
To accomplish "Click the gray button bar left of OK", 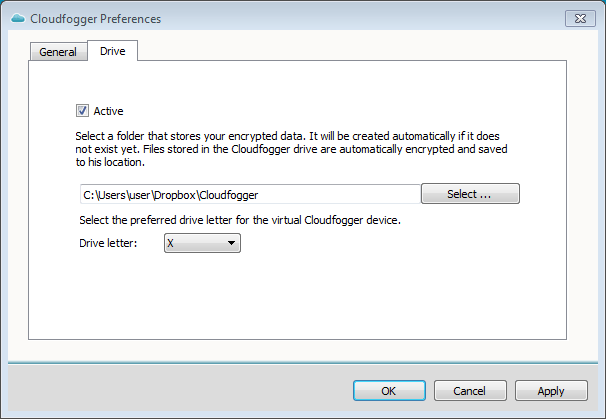I will (x=178, y=388).
